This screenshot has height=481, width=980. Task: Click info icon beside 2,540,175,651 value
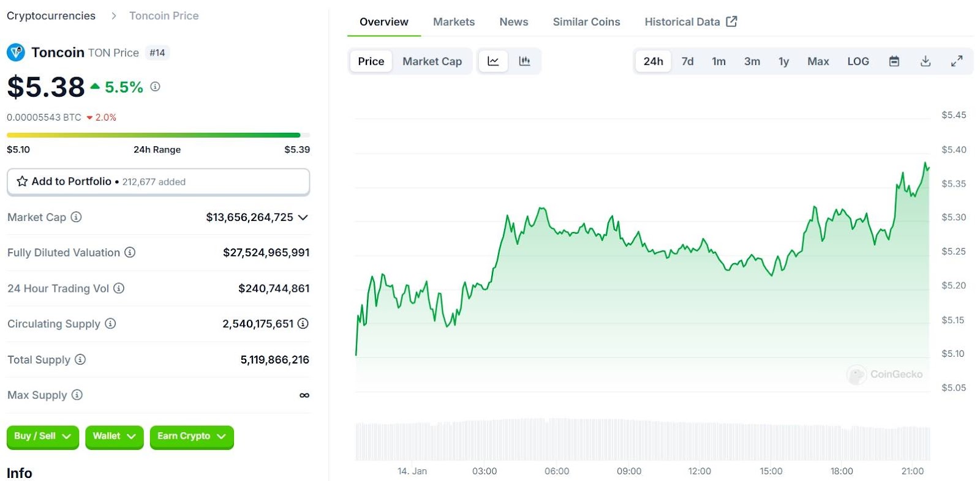pyautogui.click(x=303, y=323)
